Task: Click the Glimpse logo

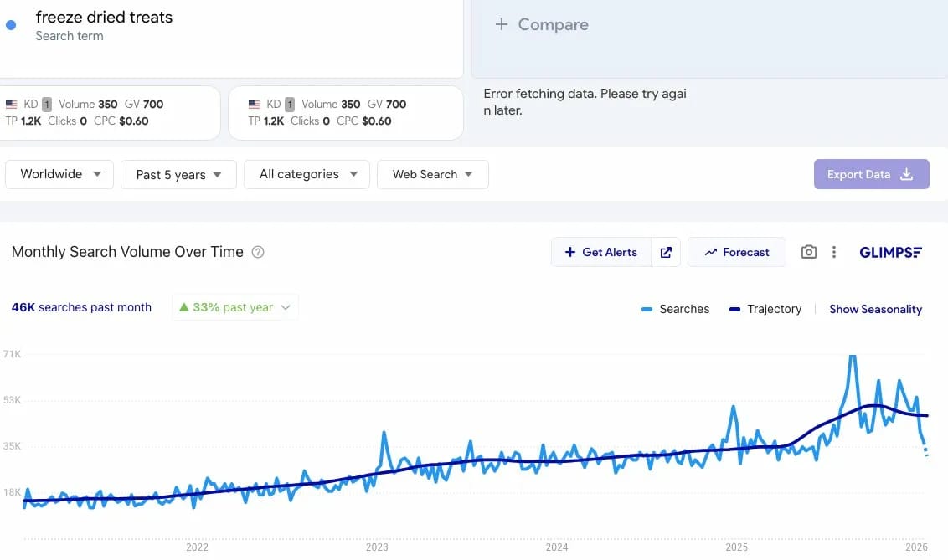Action: 891,252
